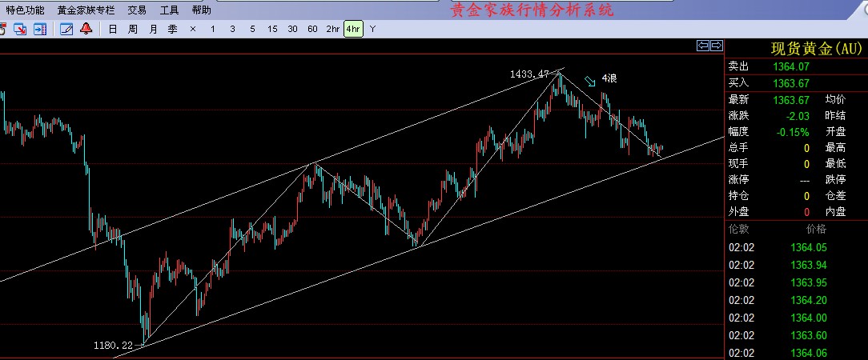Select the 1 minute timeframe

tap(212, 30)
